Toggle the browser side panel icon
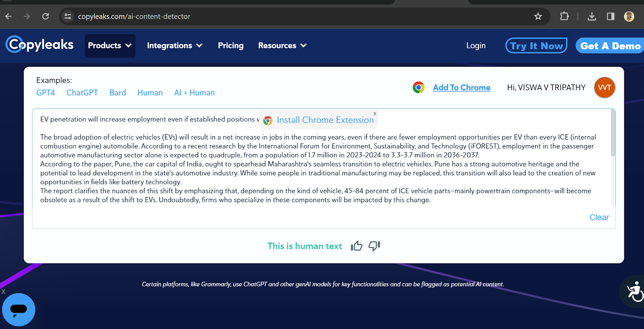The width and height of the screenshot is (644, 329). click(x=611, y=16)
